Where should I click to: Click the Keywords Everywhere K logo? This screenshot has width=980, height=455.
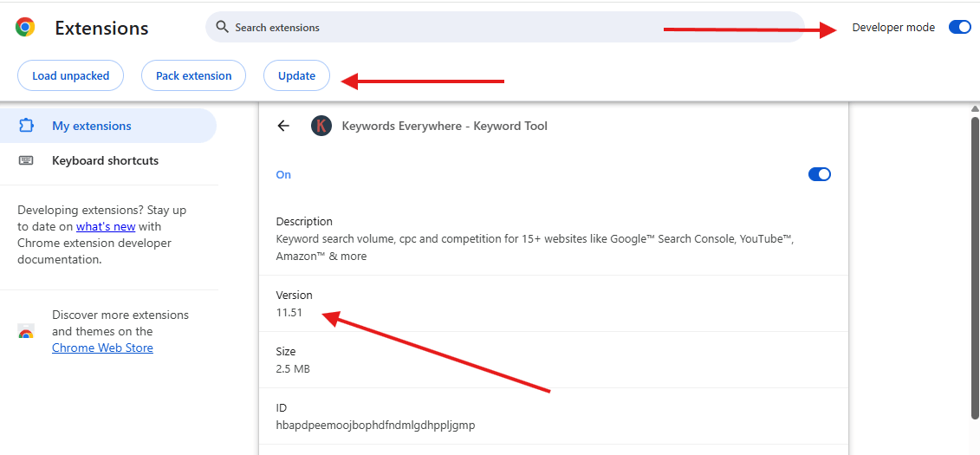(x=321, y=126)
